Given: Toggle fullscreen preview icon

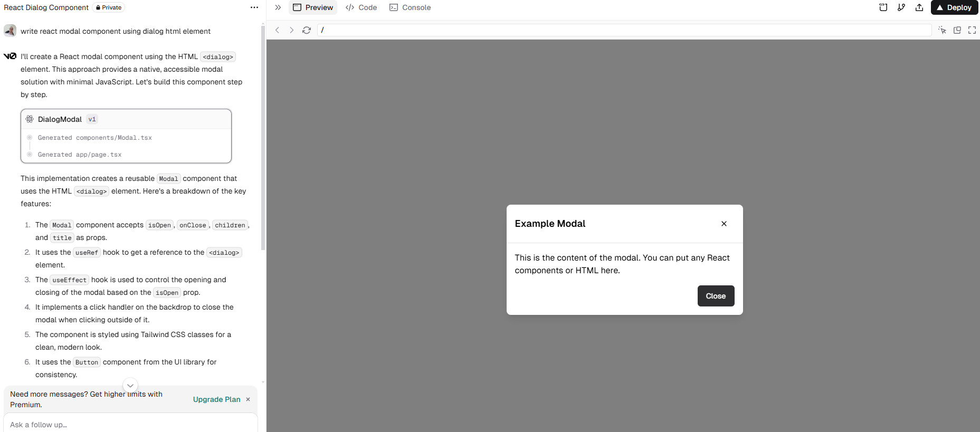Looking at the screenshot, I should (x=972, y=30).
